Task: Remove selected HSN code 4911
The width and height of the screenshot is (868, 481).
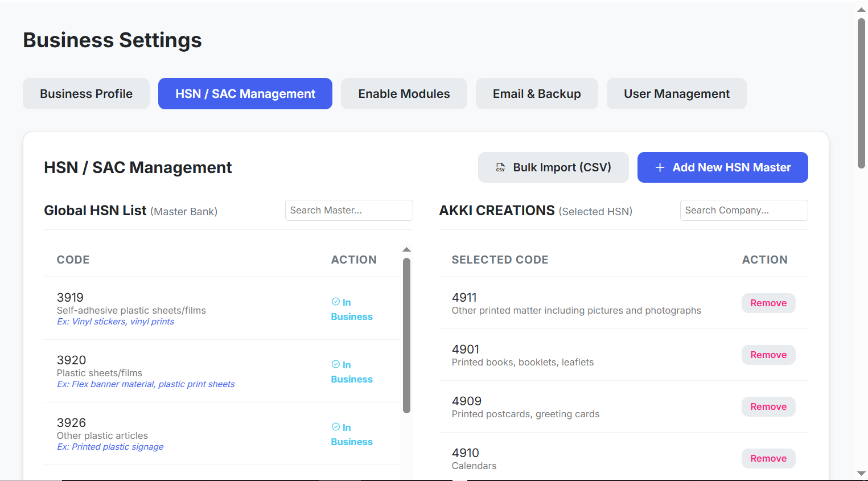Action: tap(768, 303)
